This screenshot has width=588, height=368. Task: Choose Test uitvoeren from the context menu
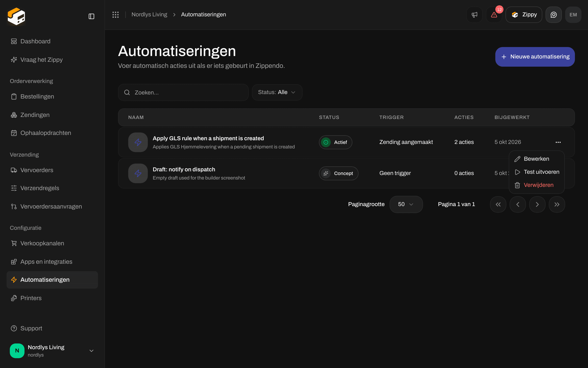537,172
